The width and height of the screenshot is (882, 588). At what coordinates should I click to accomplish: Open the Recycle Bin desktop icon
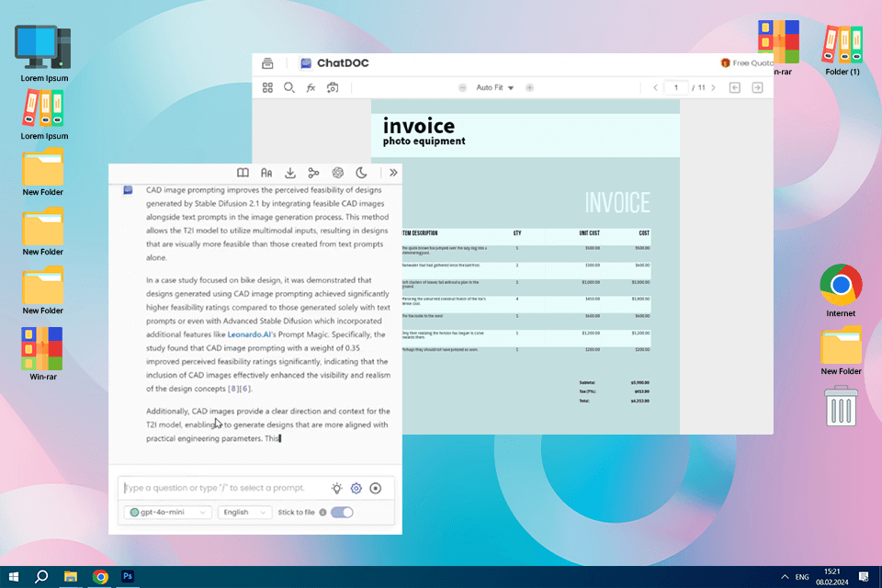click(841, 406)
